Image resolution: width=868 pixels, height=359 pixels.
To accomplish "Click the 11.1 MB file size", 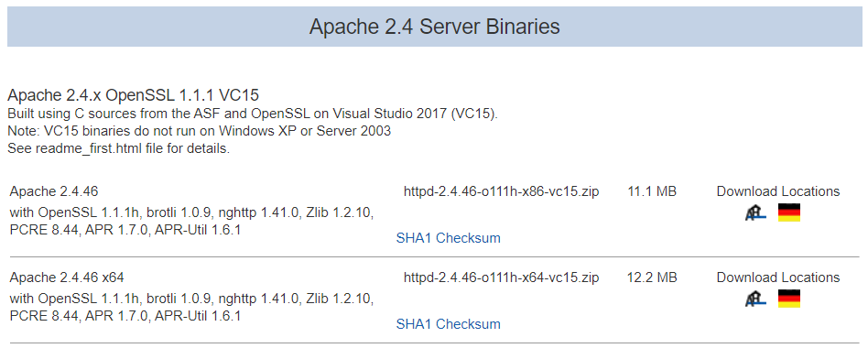I will [652, 191].
